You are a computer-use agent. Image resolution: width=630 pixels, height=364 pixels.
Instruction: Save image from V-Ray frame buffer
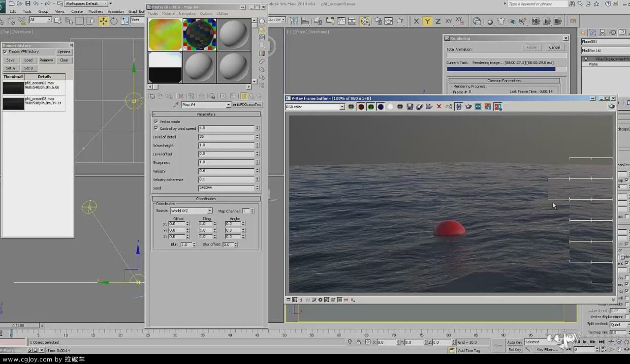click(x=409, y=107)
